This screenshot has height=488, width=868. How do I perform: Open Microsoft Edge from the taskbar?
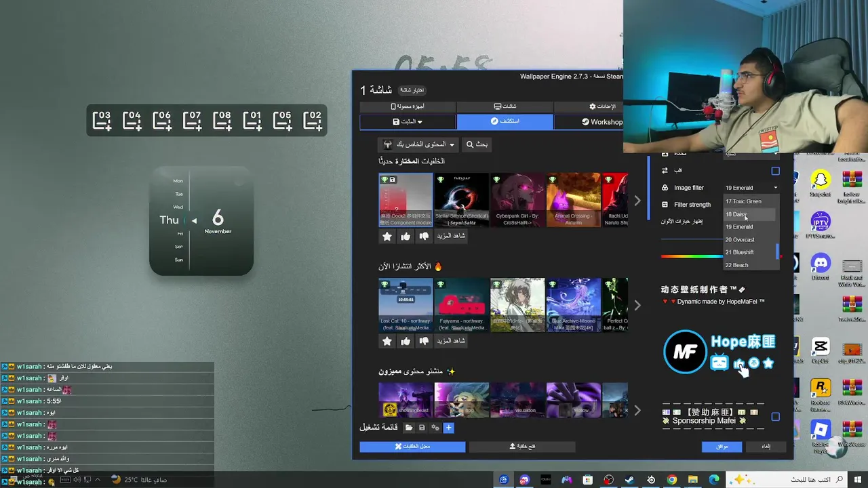(x=714, y=480)
